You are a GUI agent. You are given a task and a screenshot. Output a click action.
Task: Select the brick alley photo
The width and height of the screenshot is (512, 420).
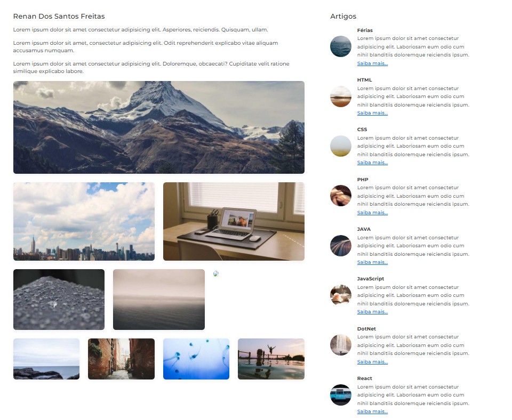pyautogui.click(x=121, y=359)
